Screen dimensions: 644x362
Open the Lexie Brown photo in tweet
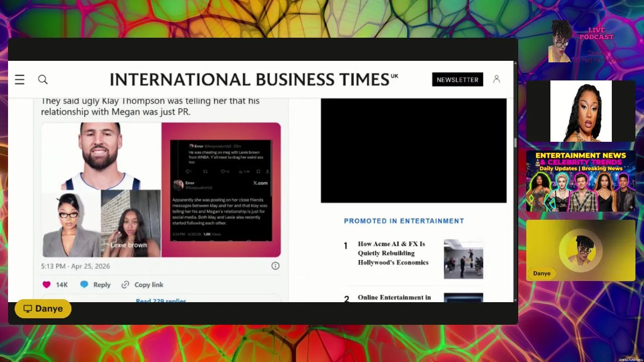(x=131, y=224)
